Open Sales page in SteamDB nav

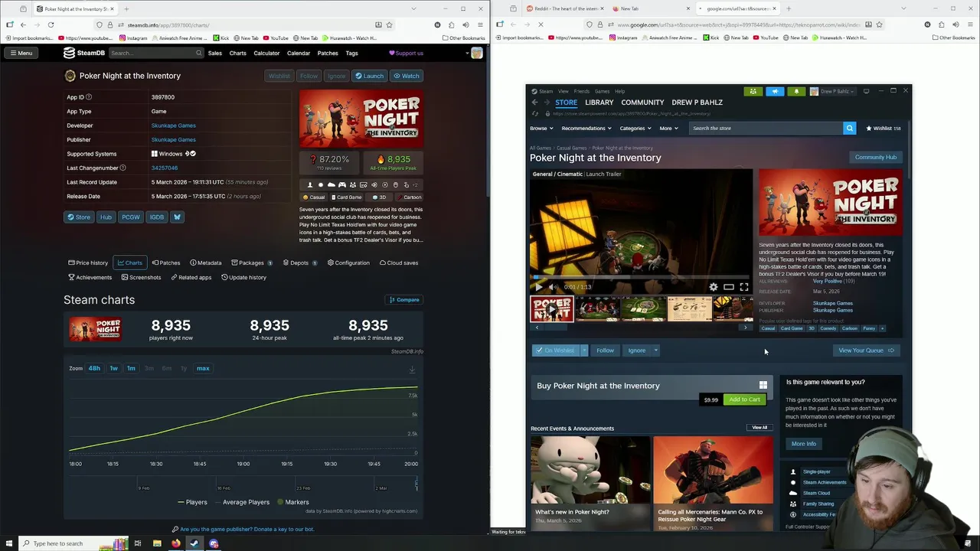215,53
